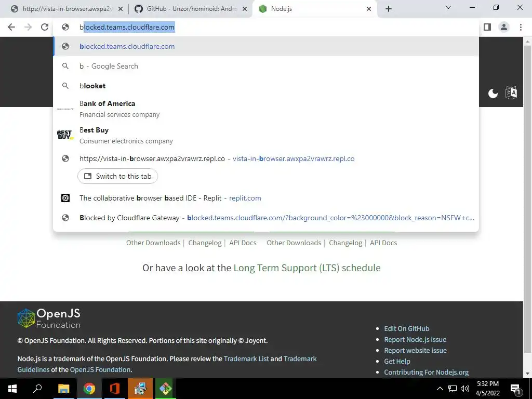532x399 pixels.
Task: Click the address bar URL field
Action: (266, 27)
